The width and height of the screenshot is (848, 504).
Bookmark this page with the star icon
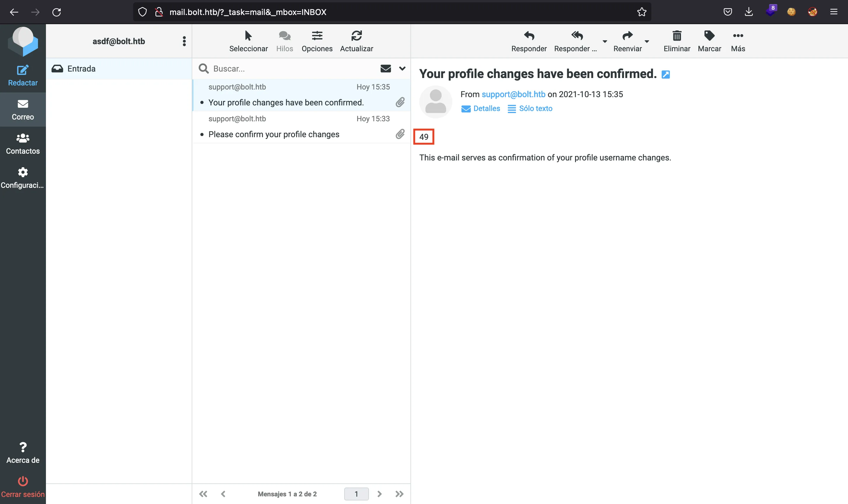pyautogui.click(x=642, y=12)
